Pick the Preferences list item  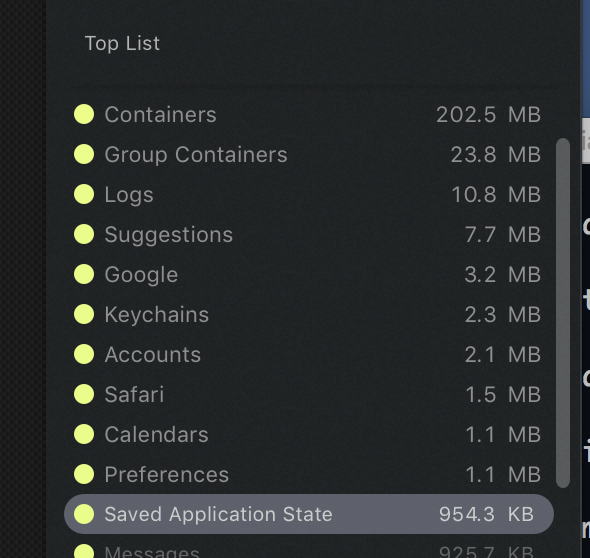tap(309, 474)
